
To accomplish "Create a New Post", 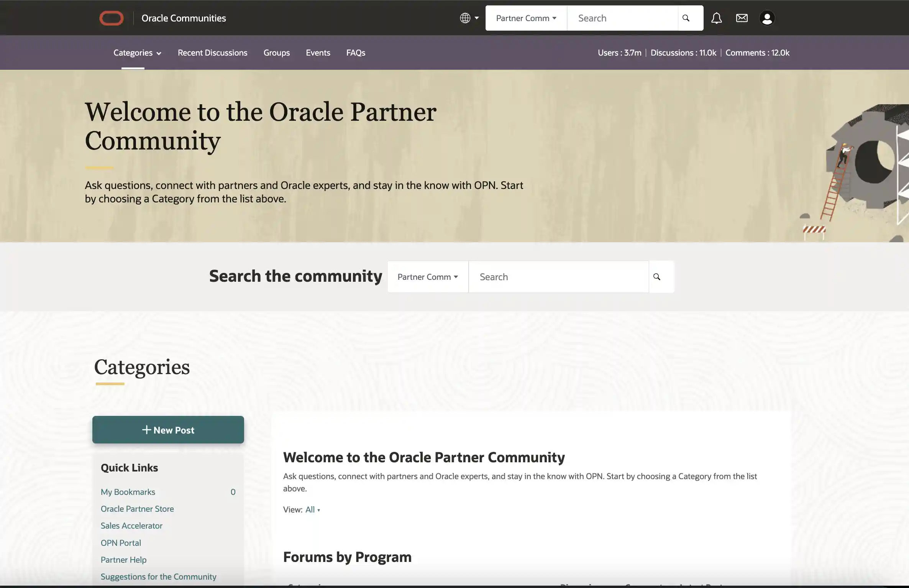I will click(168, 430).
